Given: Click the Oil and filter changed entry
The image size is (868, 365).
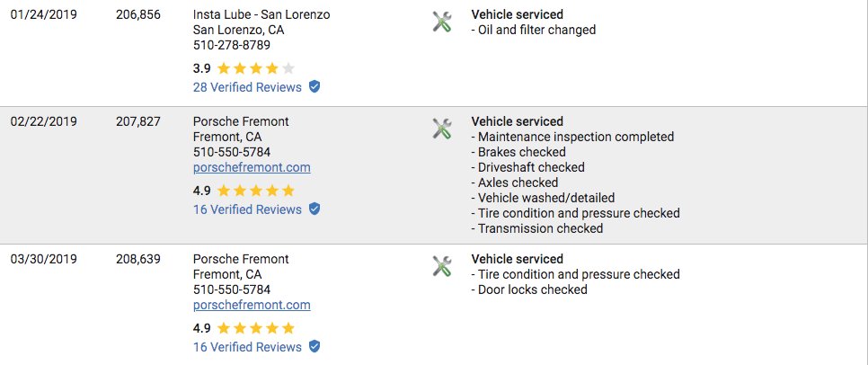Looking at the screenshot, I should pos(534,30).
